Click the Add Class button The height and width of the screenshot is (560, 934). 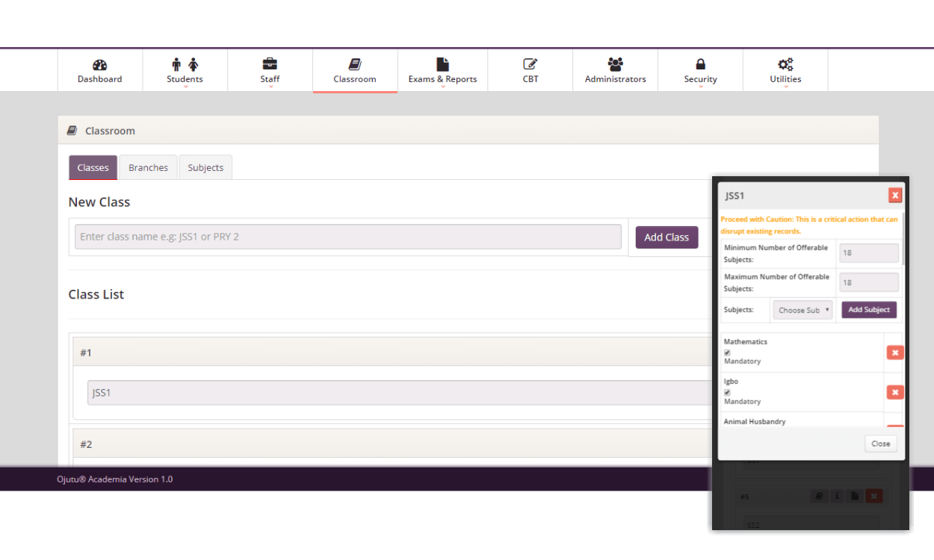tap(667, 237)
